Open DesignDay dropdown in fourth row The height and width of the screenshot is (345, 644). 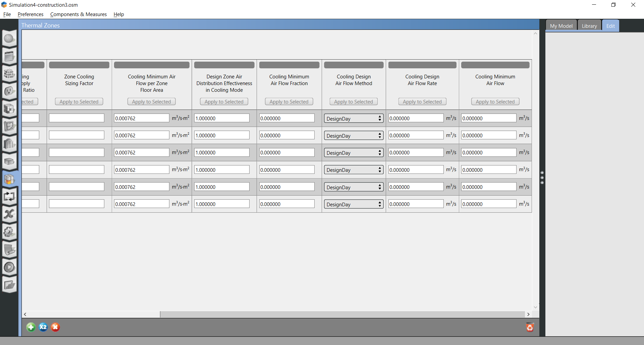[x=354, y=170]
